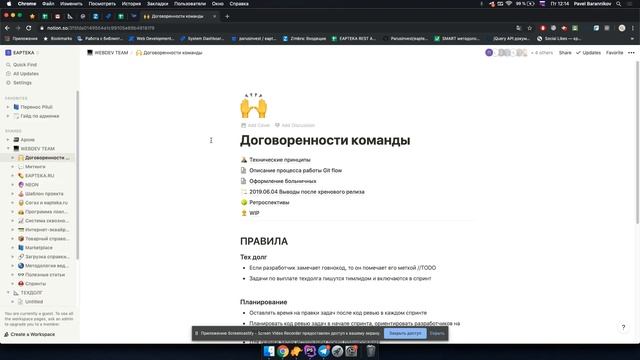640x360 pixels.
Task: Open Шаблон проекта page in sidebar
Action: pos(44,193)
